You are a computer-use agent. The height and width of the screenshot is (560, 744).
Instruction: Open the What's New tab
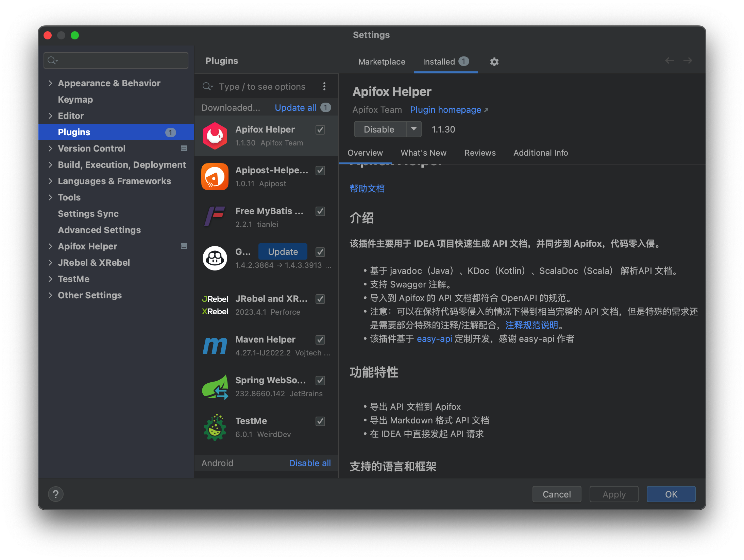pyautogui.click(x=423, y=153)
